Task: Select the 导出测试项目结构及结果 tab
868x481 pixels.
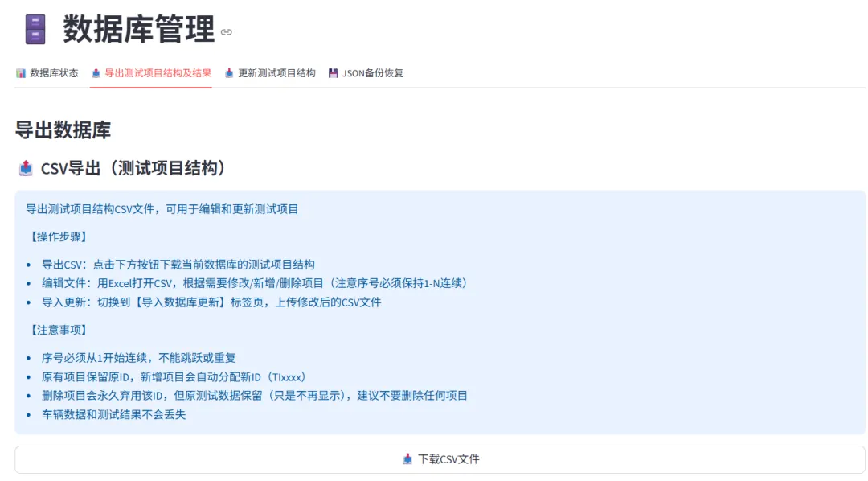Action: [151, 73]
